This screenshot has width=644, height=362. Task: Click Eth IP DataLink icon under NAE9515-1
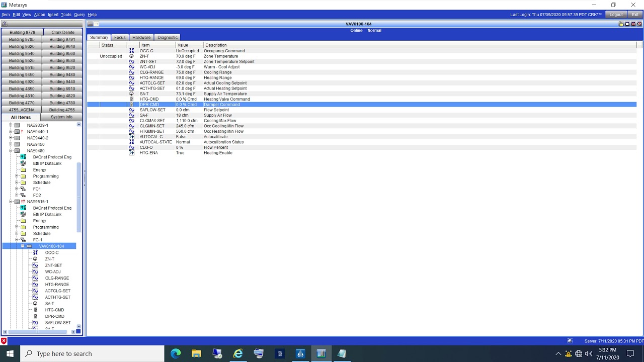point(23,214)
